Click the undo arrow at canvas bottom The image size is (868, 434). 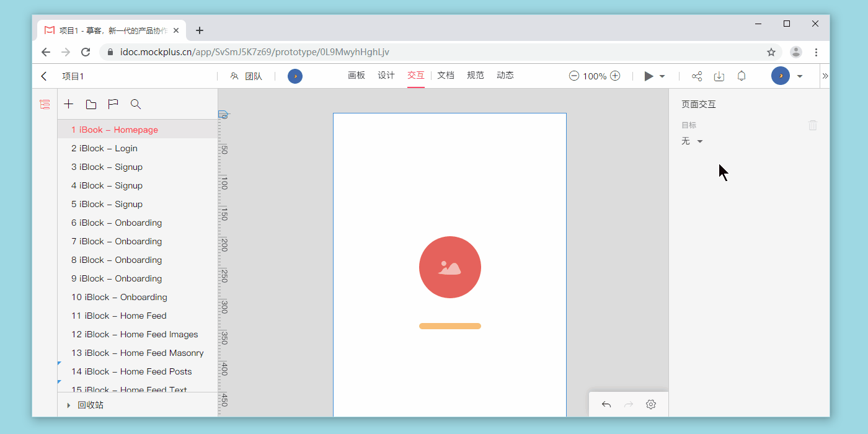coord(606,405)
